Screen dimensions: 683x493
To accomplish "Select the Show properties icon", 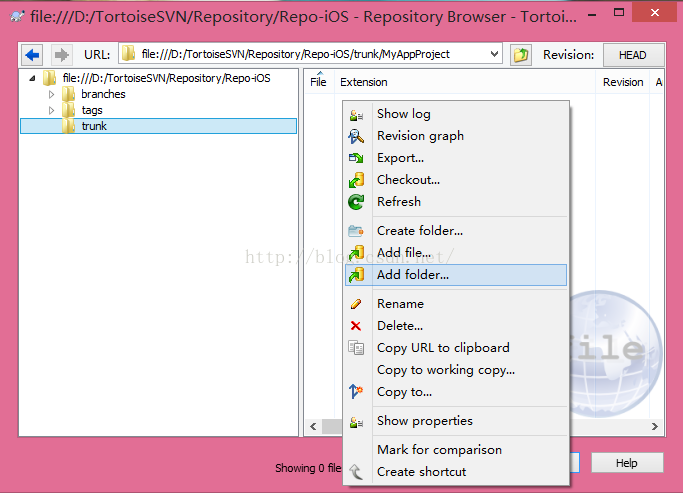I will [x=356, y=422].
